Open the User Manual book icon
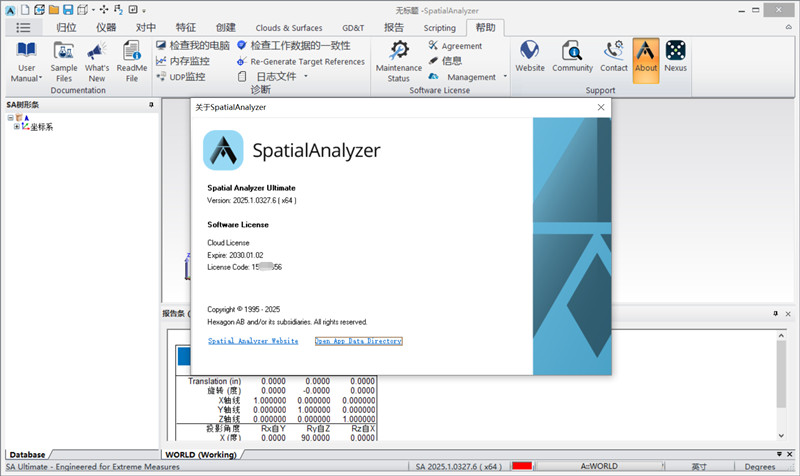Viewport: 800px width, 476px height. 26,51
